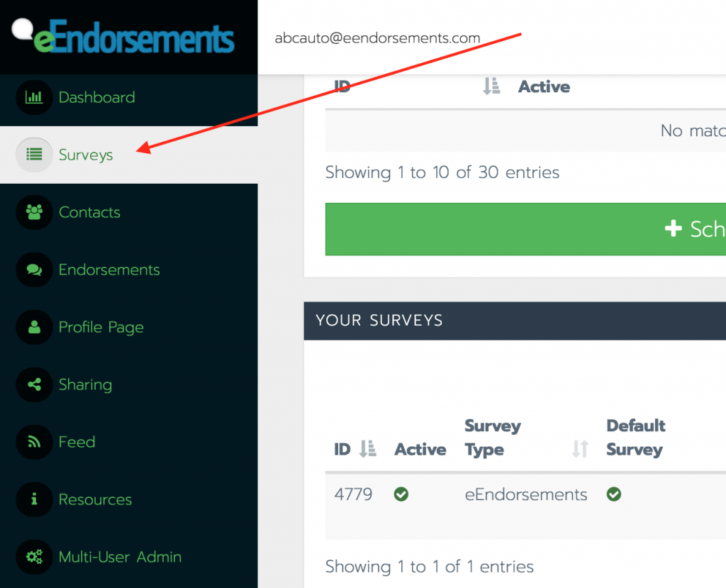Click the Active checkmark for survey 4779

(401, 494)
